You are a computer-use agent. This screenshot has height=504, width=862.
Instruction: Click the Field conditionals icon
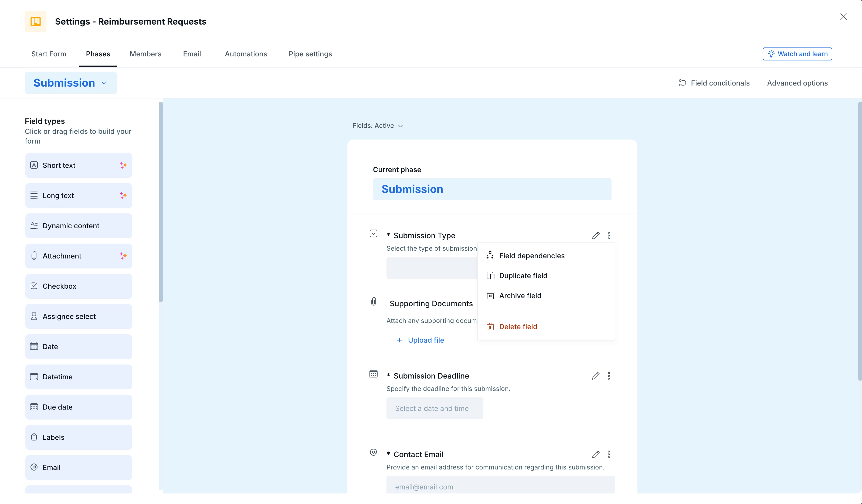[682, 83]
